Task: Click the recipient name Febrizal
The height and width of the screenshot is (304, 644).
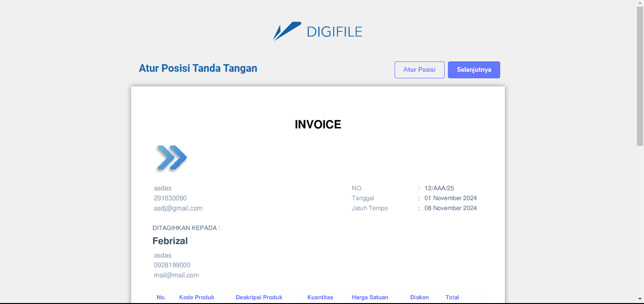Action: [x=170, y=241]
